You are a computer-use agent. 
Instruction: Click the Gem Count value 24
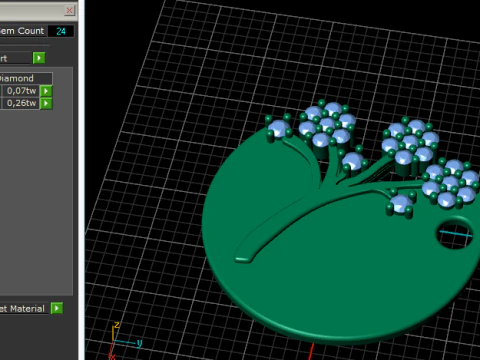61,31
